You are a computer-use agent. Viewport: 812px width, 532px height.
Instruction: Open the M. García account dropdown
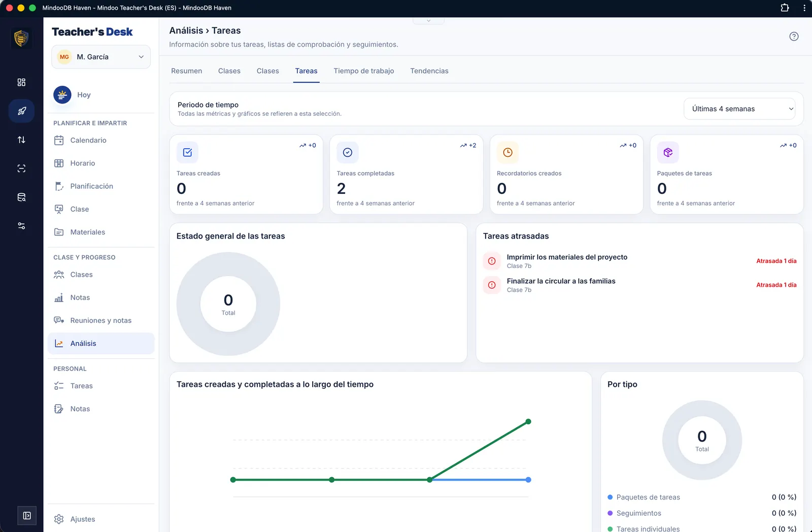tap(101, 57)
